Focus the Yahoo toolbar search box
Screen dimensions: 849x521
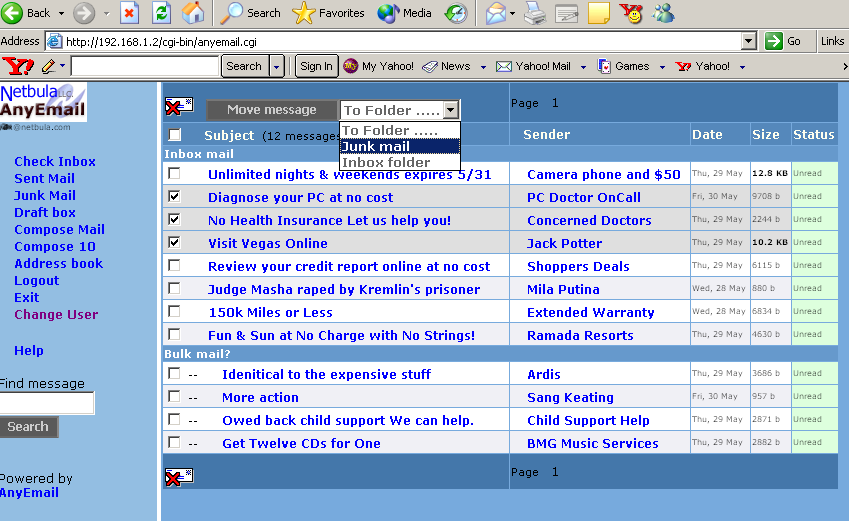(145, 66)
